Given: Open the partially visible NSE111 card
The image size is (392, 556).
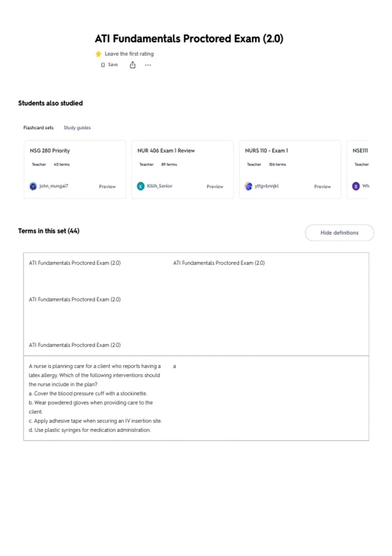Looking at the screenshot, I should [358, 169].
